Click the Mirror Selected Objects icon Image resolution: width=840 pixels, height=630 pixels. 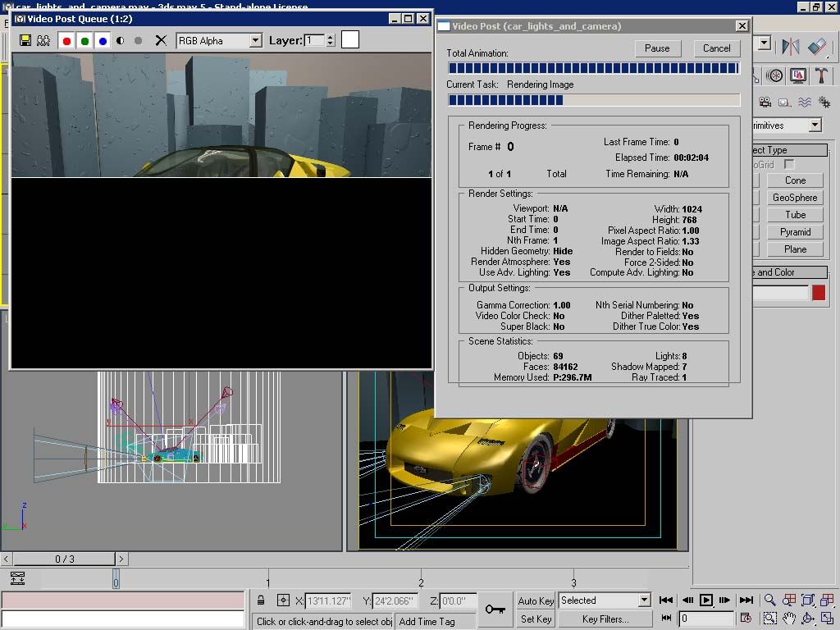tap(791, 46)
